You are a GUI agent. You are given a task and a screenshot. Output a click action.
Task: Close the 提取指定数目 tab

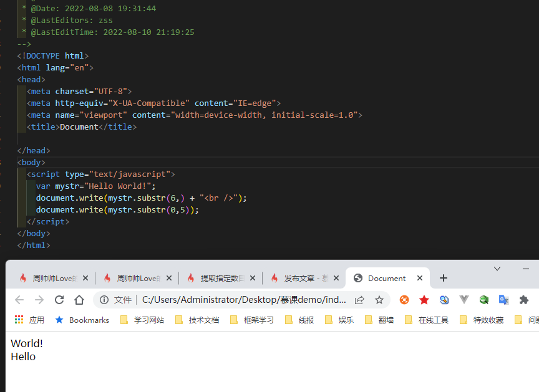pos(253,278)
